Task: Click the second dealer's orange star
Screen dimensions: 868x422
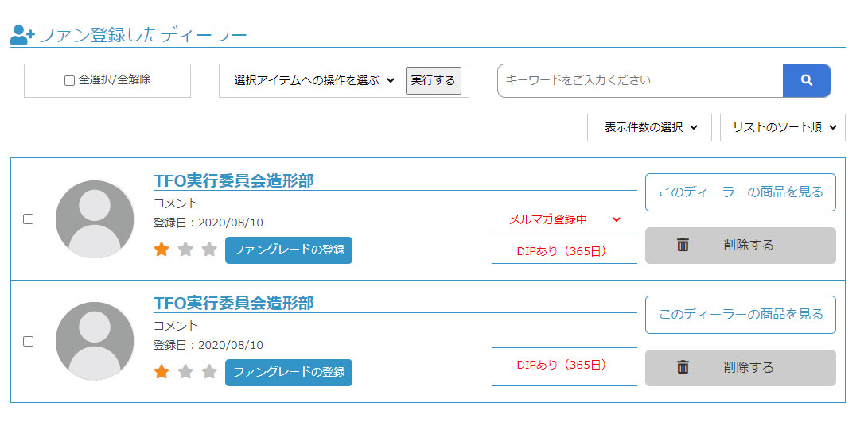Action: [162, 372]
